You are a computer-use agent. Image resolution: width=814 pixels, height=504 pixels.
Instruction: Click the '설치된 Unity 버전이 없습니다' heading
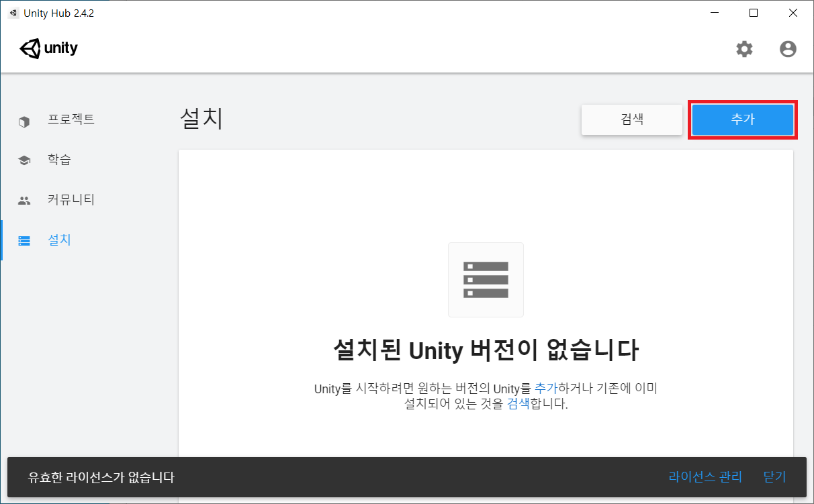point(486,350)
